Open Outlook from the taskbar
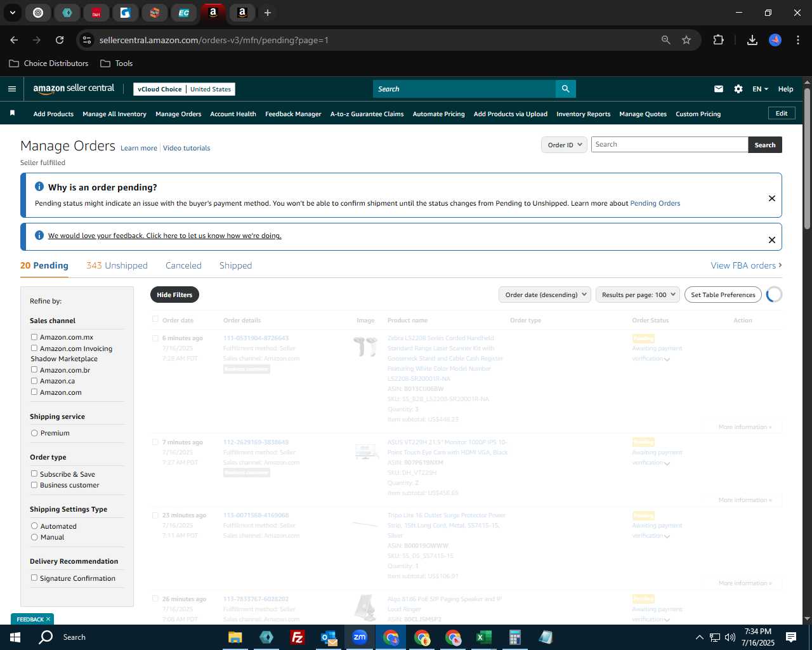Screen dimensions: 812x650 click(x=329, y=637)
